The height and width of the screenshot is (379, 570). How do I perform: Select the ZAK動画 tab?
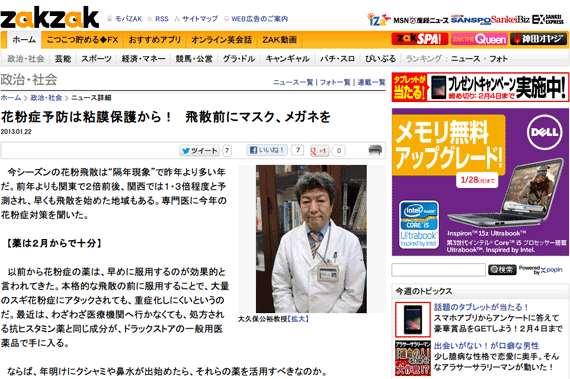[x=280, y=40]
